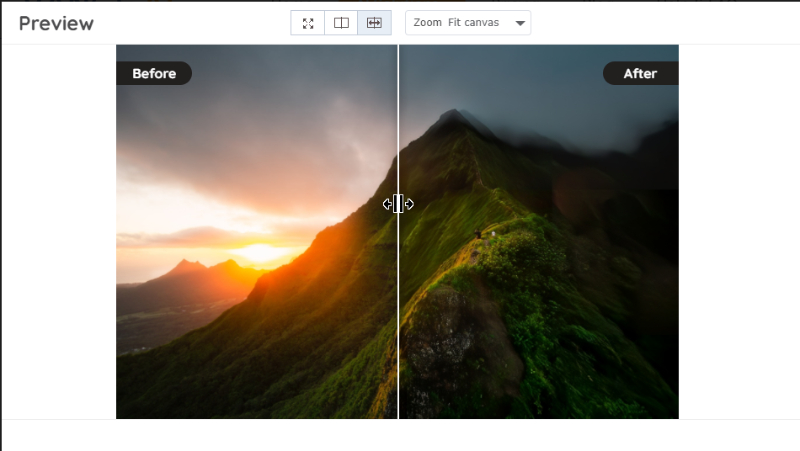Select the slider comparison view icon
Viewport: 800px width, 451px height.
pos(374,23)
